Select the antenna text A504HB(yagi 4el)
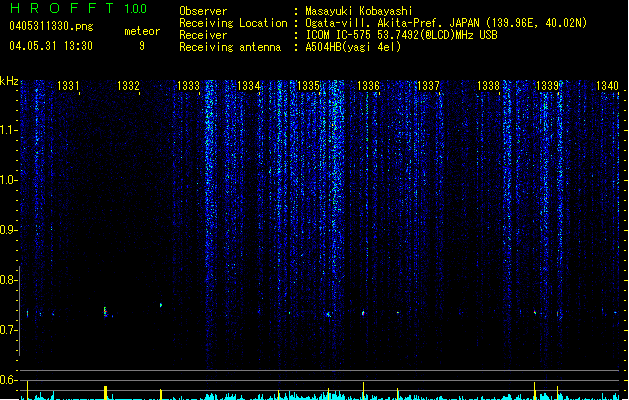 pyautogui.click(x=353, y=47)
